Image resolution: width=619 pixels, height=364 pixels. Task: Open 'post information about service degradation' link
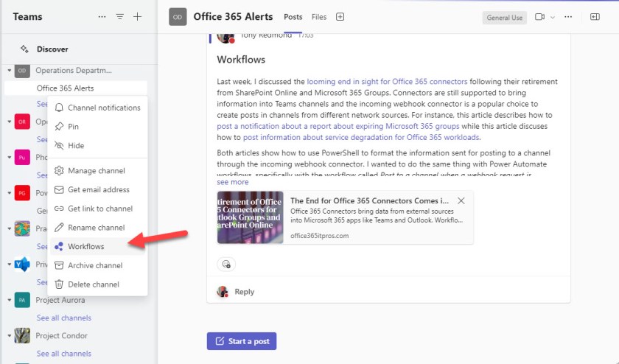point(361,137)
